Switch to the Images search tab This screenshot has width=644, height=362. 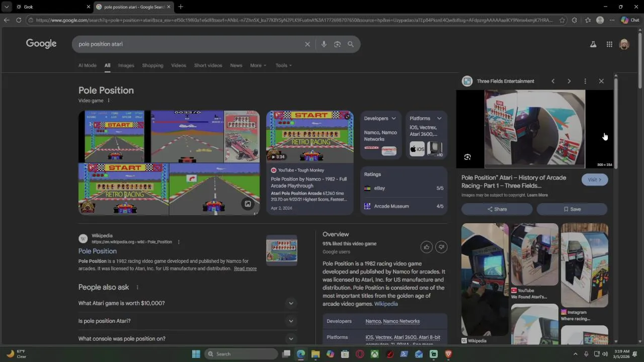(126, 65)
